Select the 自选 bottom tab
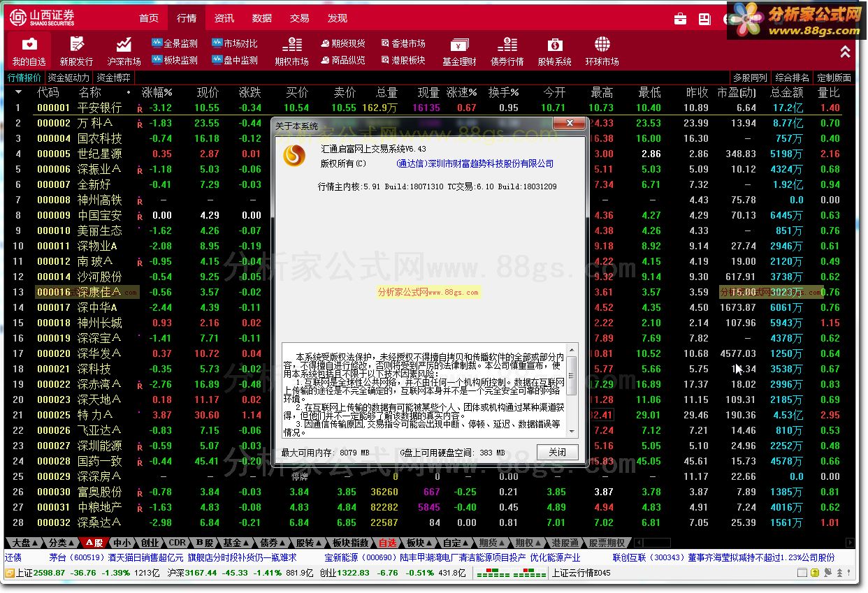This screenshot has width=868, height=593. 387,543
